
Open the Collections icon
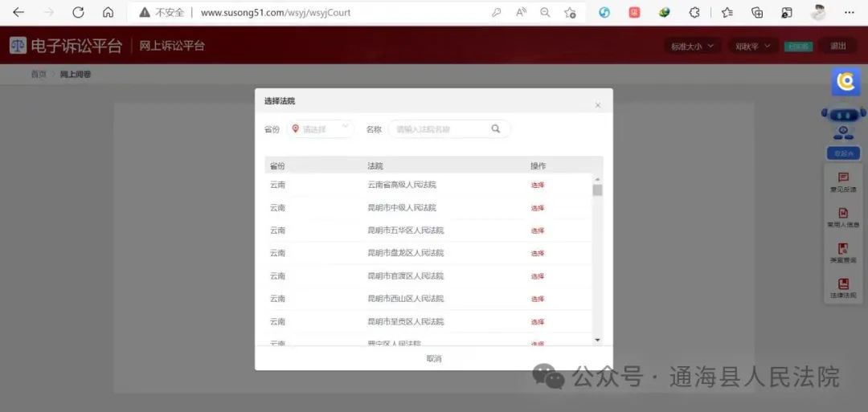point(757,12)
